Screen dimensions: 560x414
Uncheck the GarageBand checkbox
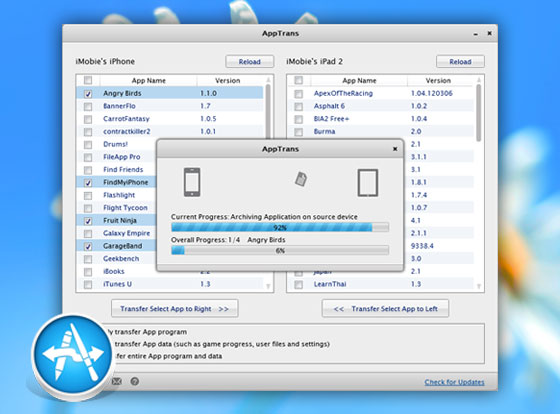click(88, 246)
